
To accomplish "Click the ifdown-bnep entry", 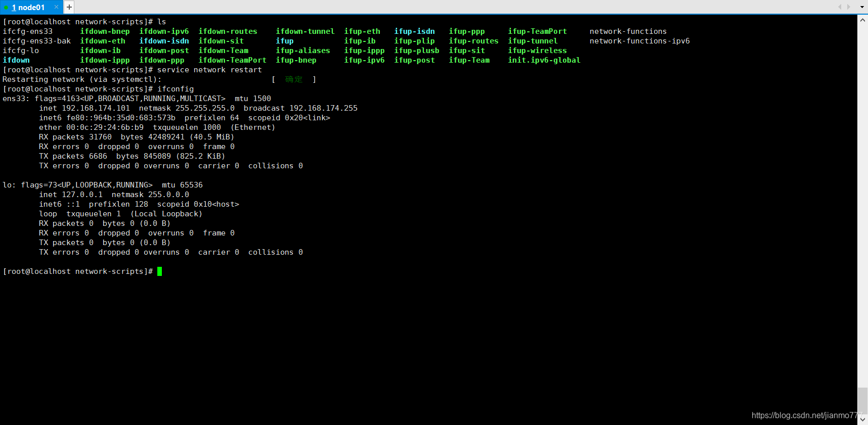I will pyautogui.click(x=105, y=31).
